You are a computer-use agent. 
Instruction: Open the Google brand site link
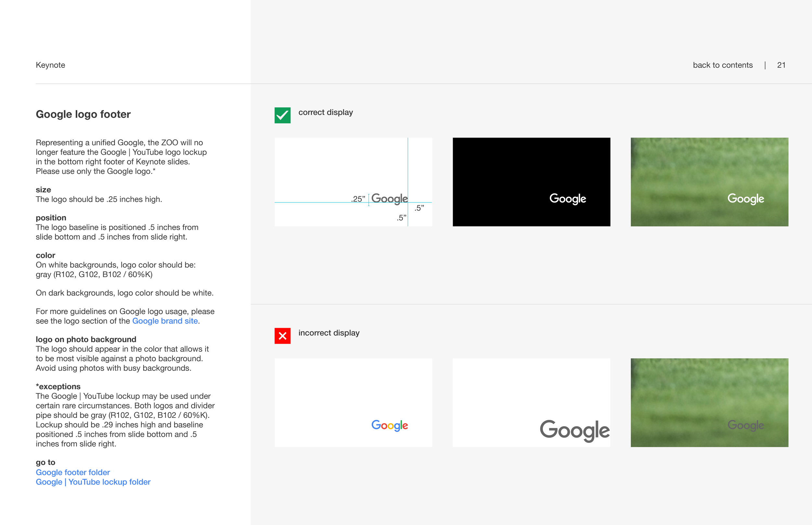tap(165, 321)
